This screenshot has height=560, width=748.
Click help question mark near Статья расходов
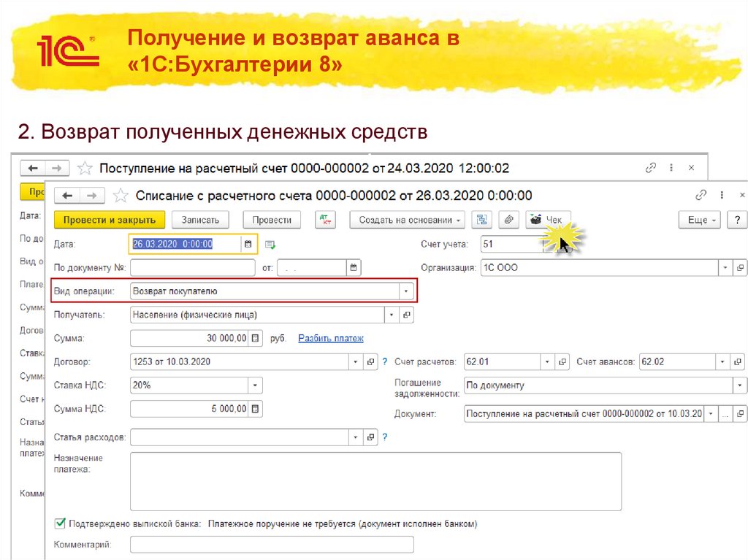385,437
